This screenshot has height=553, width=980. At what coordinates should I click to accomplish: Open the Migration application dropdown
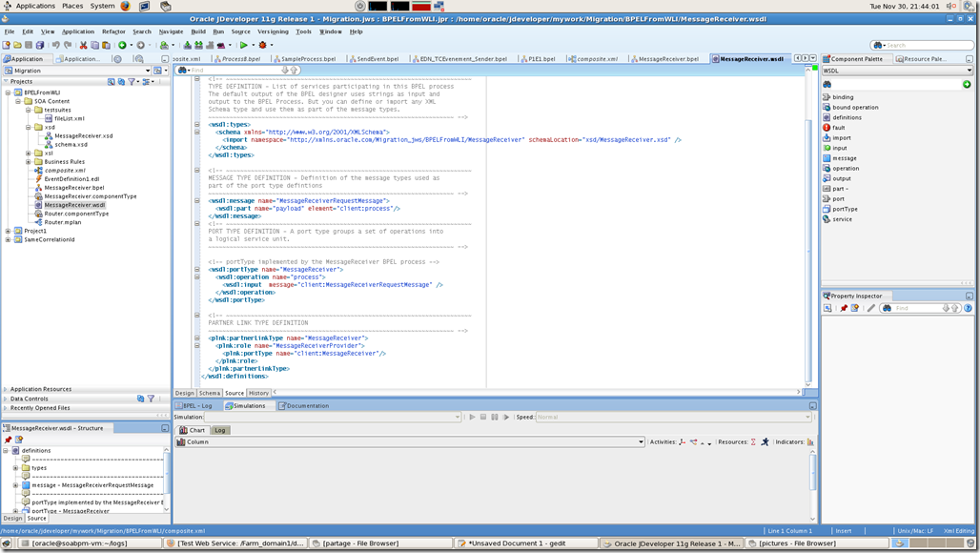point(148,71)
